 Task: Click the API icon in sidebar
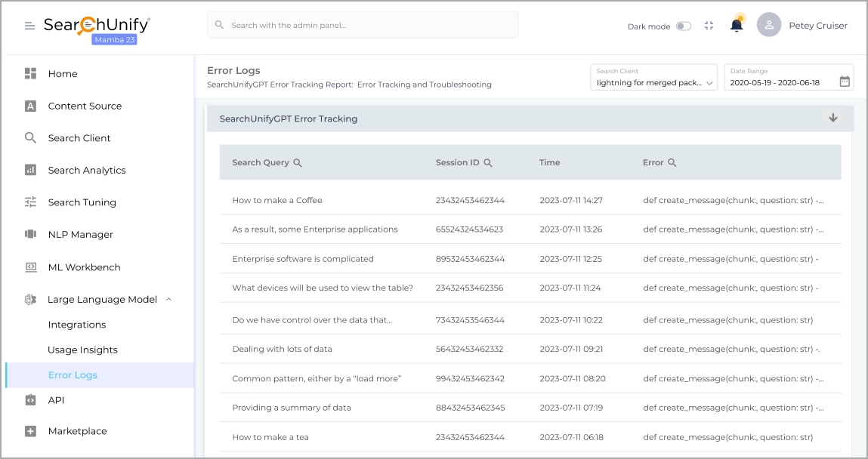[x=30, y=400]
